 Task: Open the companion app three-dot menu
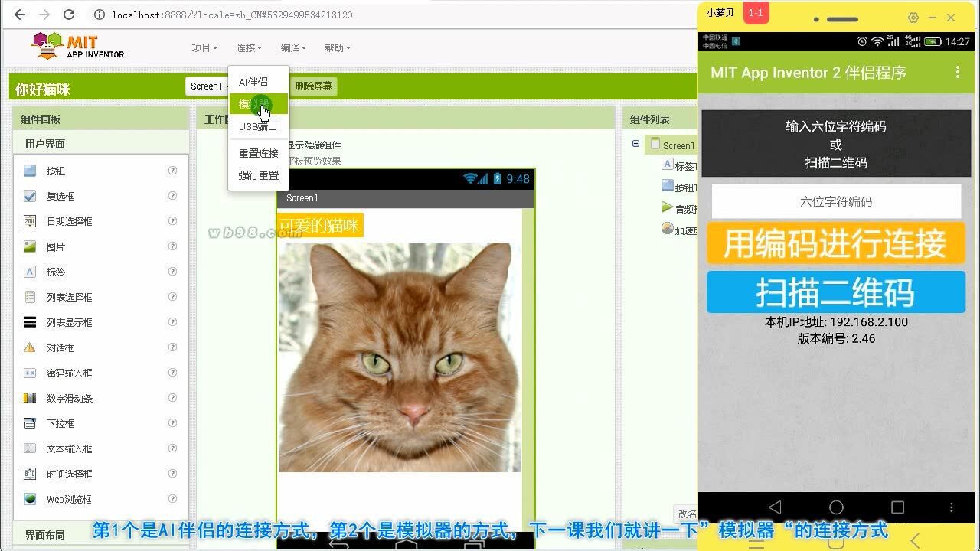pos(957,72)
